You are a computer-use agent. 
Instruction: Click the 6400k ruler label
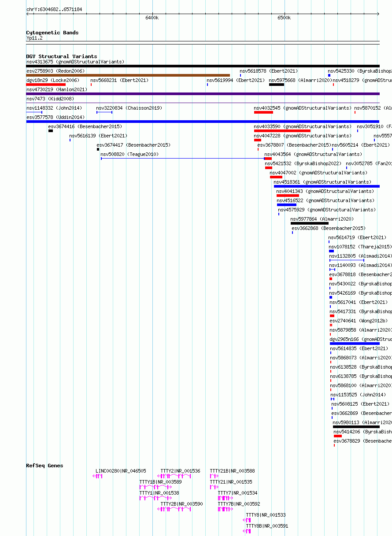click(152, 18)
